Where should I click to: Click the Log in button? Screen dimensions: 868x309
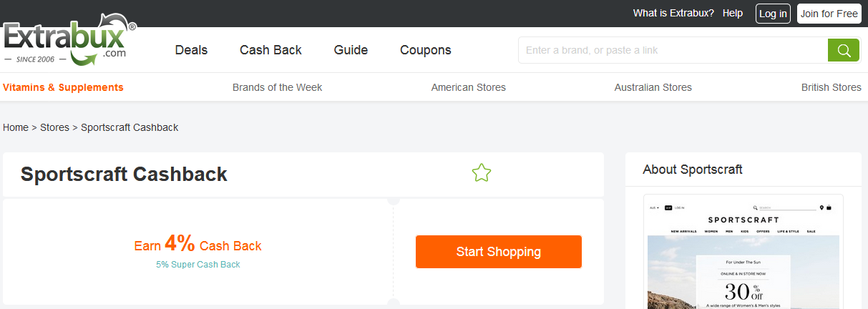click(x=773, y=14)
